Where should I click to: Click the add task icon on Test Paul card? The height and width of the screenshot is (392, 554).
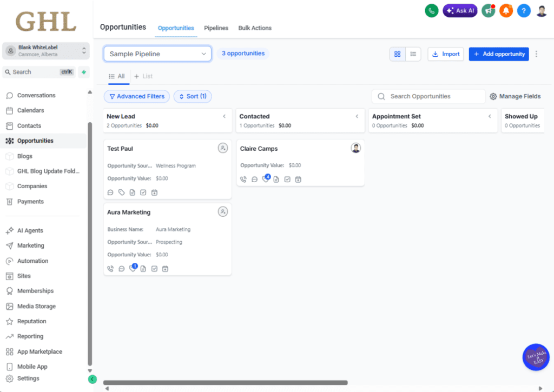[x=143, y=192]
